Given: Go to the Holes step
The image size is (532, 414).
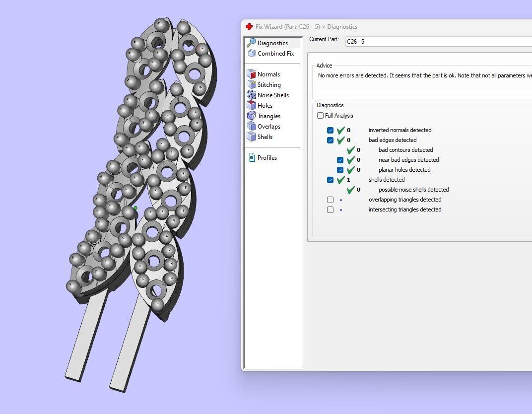Looking at the screenshot, I should coord(265,106).
